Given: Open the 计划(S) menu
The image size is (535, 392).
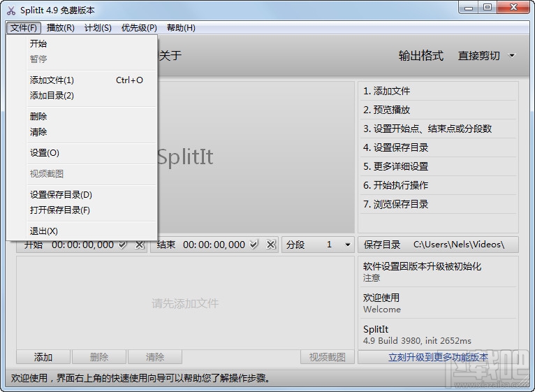Looking at the screenshot, I should (98, 28).
